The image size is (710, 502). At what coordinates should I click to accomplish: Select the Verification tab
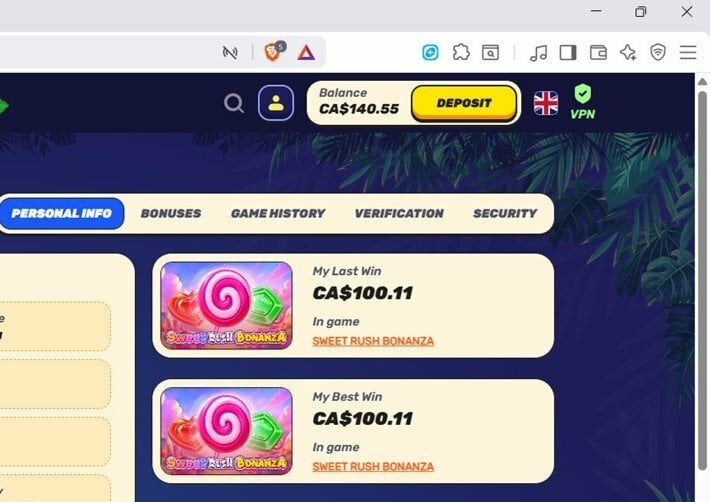(x=399, y=213)
